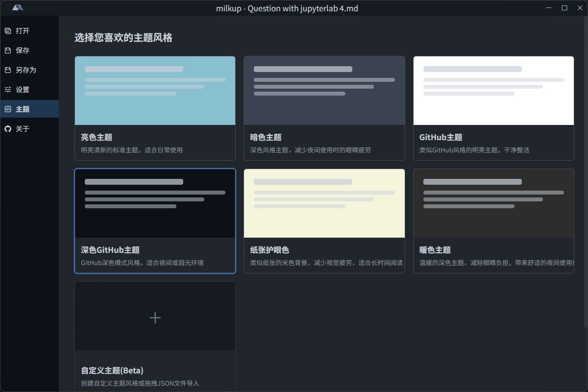Image resolution: width=588 pixels, height=392 pixels.
Task: Select the 纸张护眼色 beige preview
Action: 324,203
